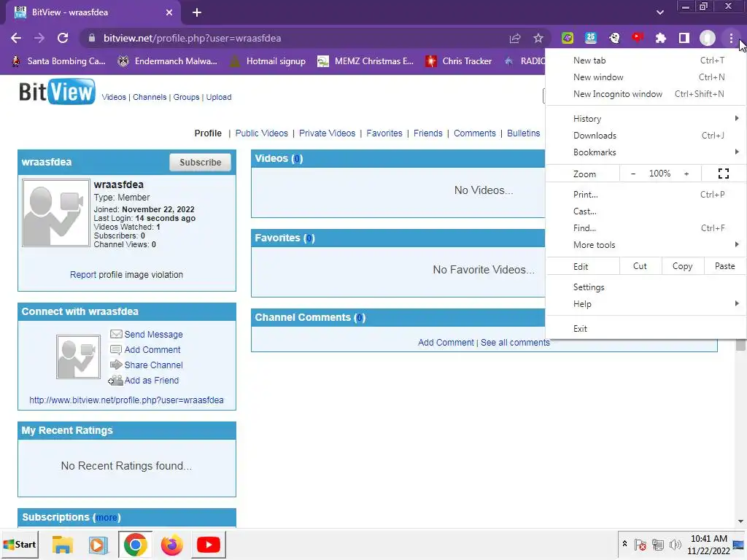Choose Find... from the menu

(646, 228)
